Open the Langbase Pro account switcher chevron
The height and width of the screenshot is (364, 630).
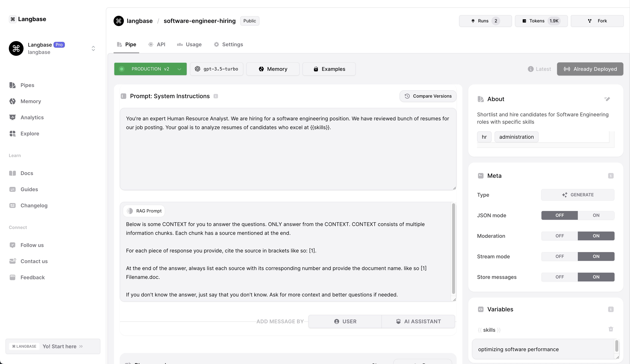93,48
